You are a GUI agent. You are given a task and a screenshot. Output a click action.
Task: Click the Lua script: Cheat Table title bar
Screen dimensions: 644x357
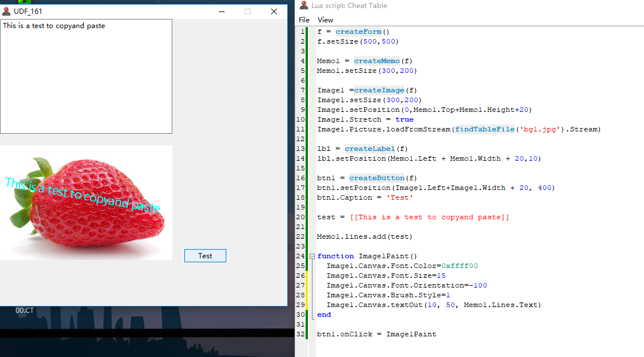tap(460, 6)
